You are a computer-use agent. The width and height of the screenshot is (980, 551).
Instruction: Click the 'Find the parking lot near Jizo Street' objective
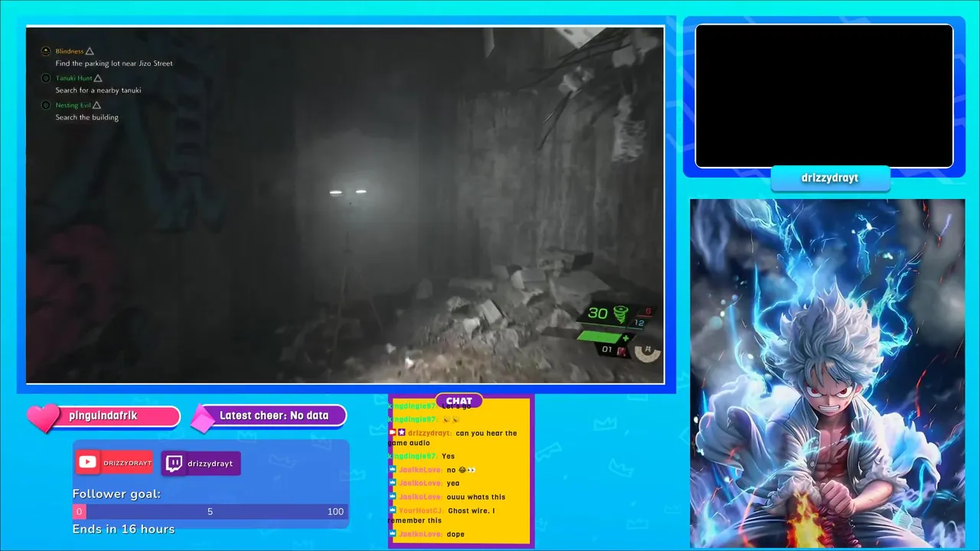[x=114, y=64]
